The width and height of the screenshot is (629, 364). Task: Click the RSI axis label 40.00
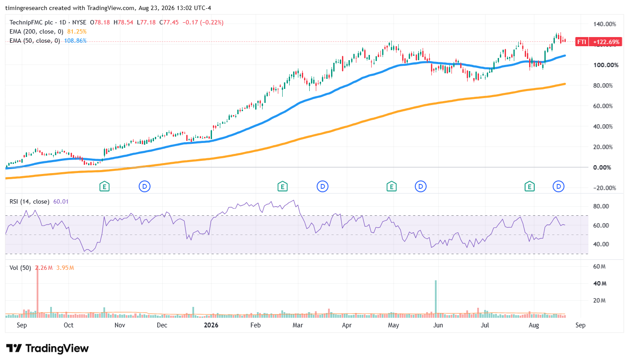[601, 244]
